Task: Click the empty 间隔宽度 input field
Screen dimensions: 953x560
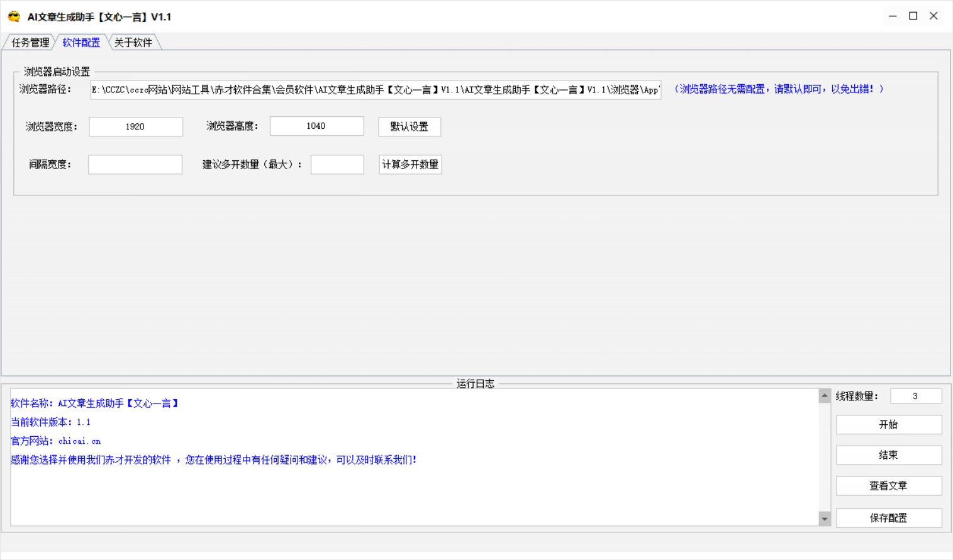Action: [x=135, y=164]
